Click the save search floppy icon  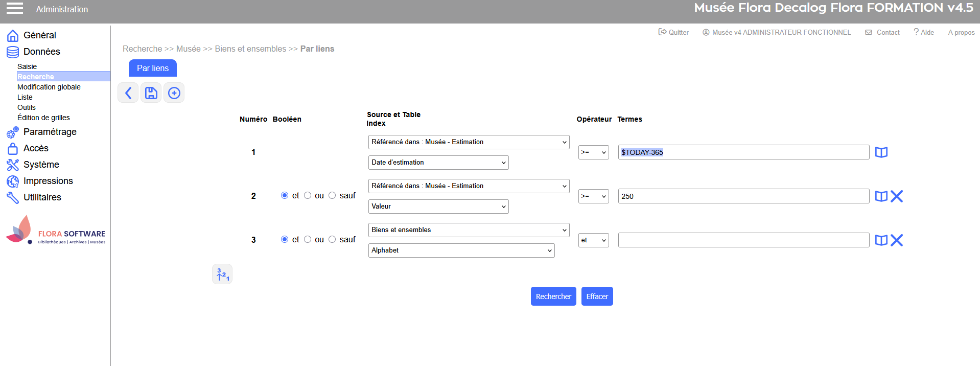(151, 93)
